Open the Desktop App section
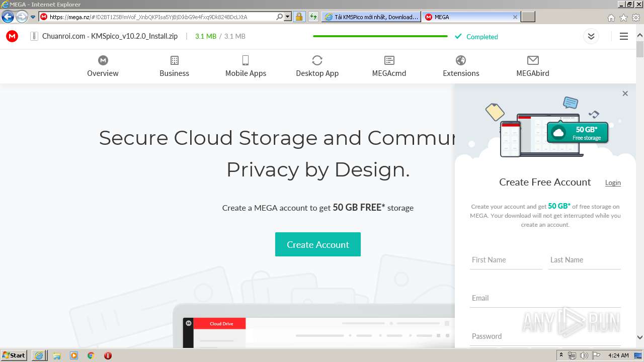The width and height of the screenshot is (644, 362). (x=317, y=66)
